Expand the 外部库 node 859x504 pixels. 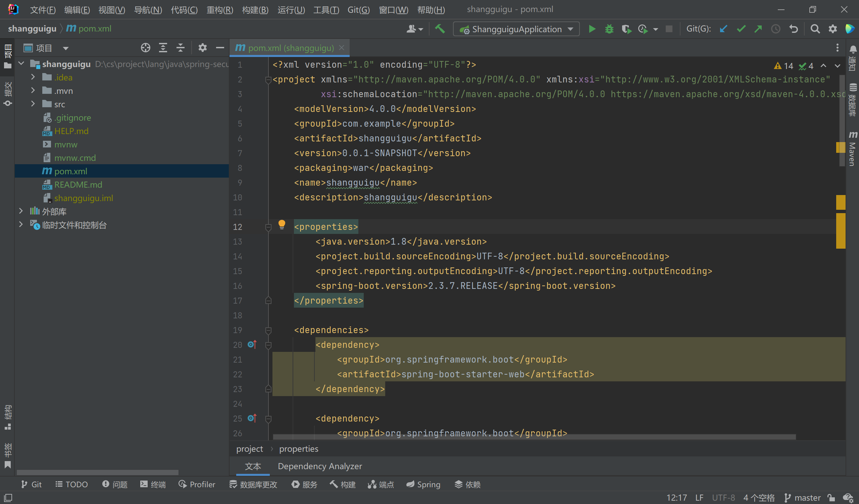point(21,211)
